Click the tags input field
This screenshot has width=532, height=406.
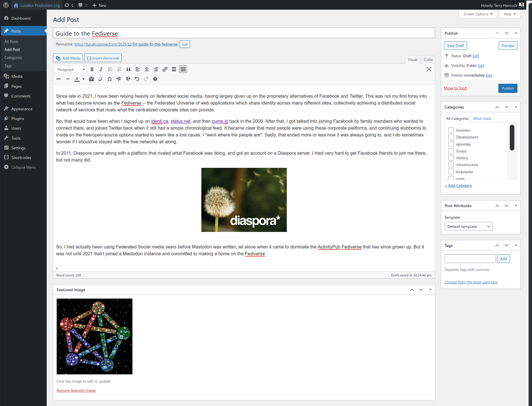470,259
